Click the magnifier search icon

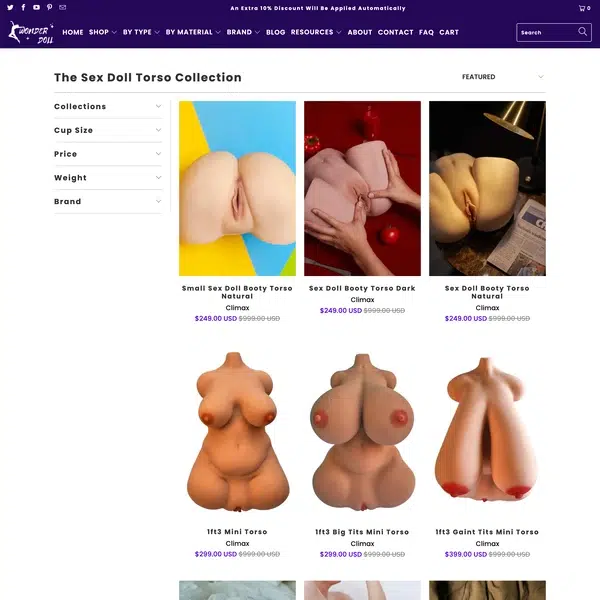(x=582, y=32)
